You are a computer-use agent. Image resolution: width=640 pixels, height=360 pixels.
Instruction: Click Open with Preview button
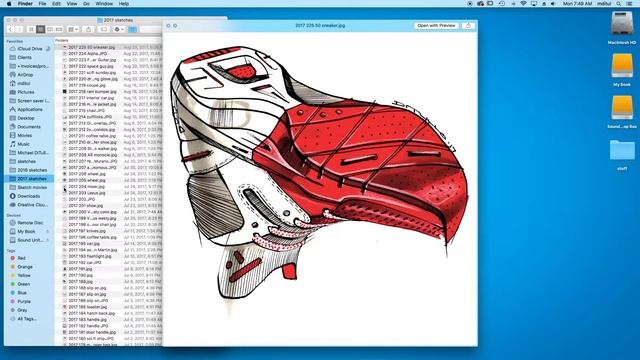436,25
